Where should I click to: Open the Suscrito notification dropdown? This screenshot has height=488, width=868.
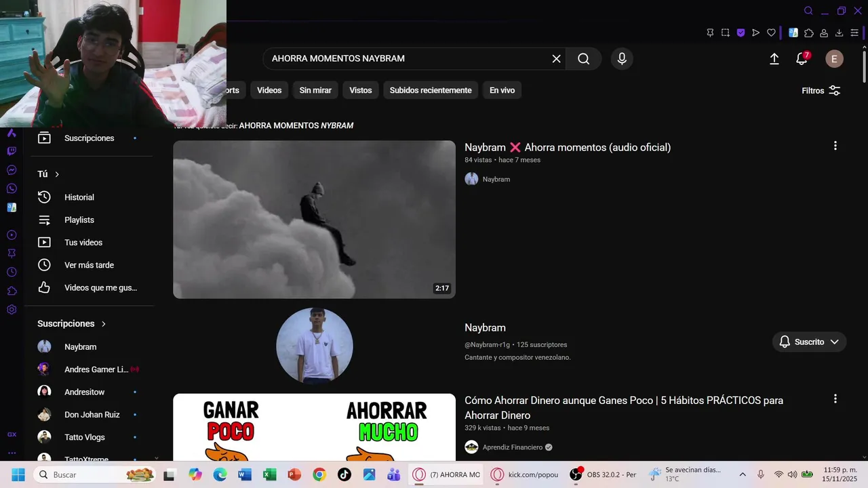pyautogui.click(x=809, y=342)
